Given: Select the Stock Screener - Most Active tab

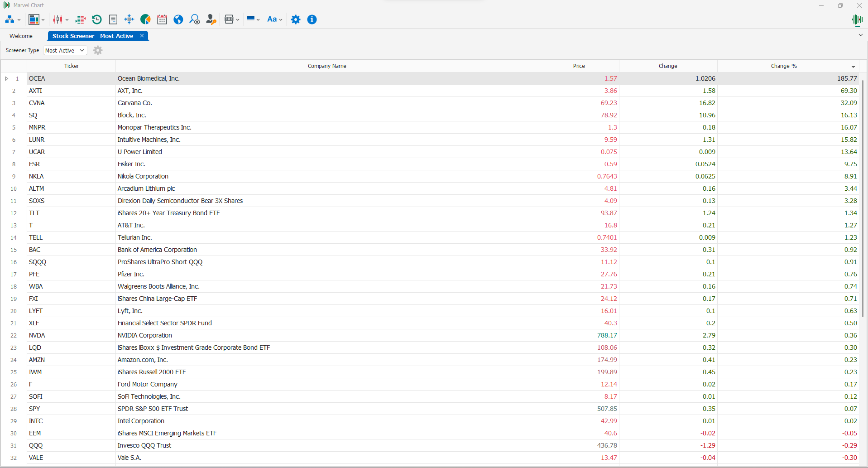Looking at the screenshot, I should pos(93,36).
